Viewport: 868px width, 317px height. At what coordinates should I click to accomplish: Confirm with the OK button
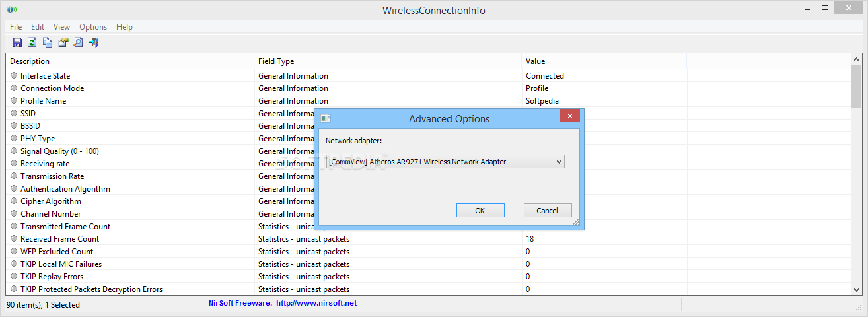coord(480,210)
